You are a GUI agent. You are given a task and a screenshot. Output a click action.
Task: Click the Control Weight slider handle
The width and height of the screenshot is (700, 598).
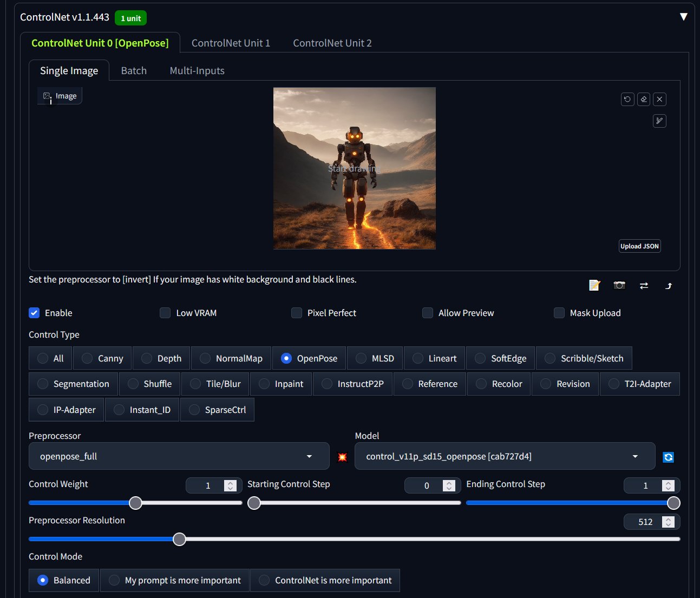(135, 503)
